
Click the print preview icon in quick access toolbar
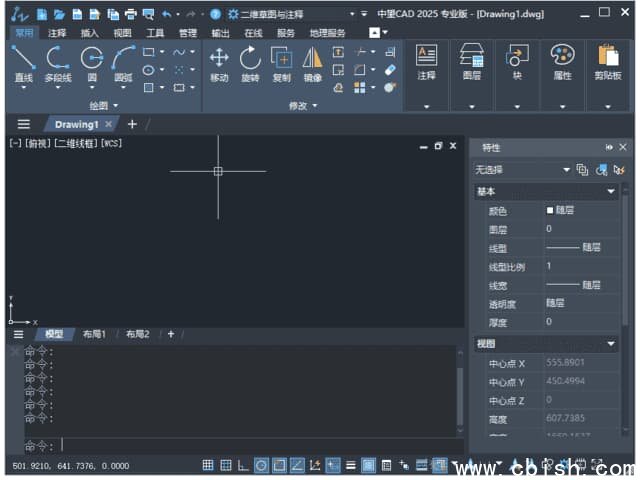[148, 15]
